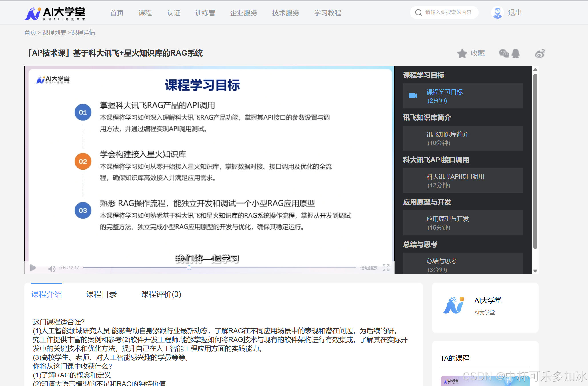
Task: Share the course on Weibo
Action: point(540,53)
